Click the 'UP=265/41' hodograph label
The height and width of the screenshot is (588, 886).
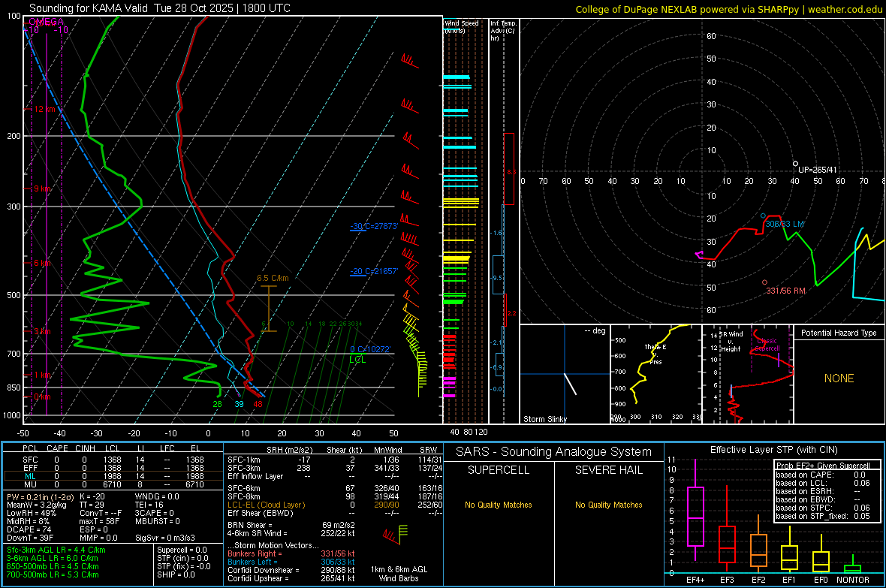[x=817, y=170]
